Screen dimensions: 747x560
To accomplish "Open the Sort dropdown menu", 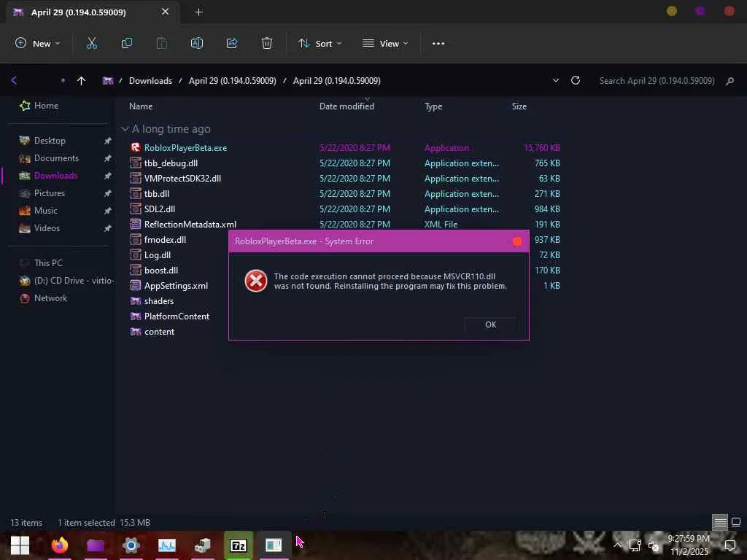I will pos(320,43).
